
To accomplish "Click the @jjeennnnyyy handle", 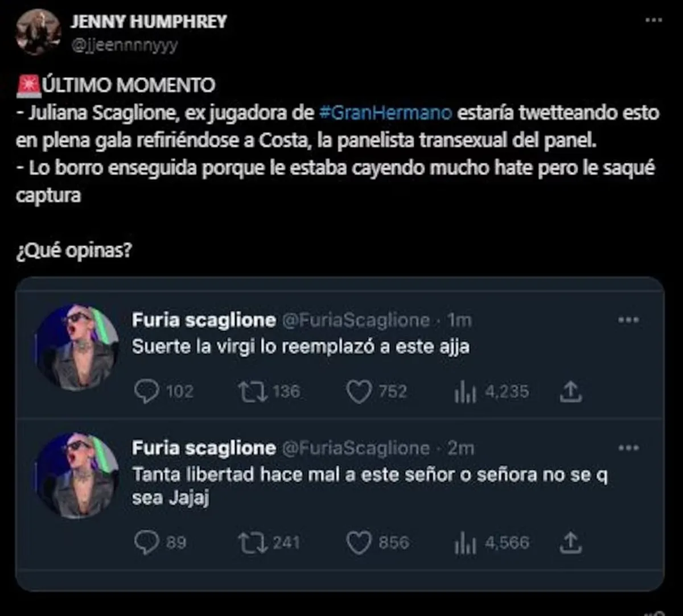I will pos(124,44).
